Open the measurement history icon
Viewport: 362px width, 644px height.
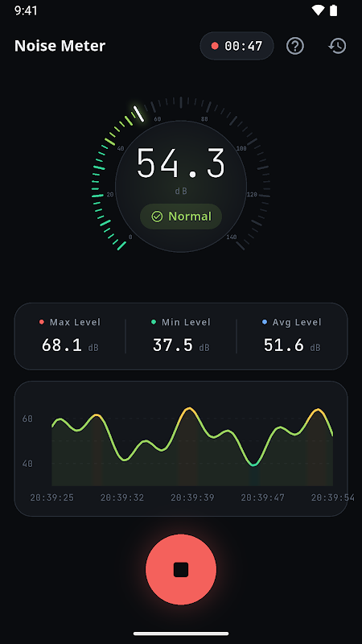(337, 46)
